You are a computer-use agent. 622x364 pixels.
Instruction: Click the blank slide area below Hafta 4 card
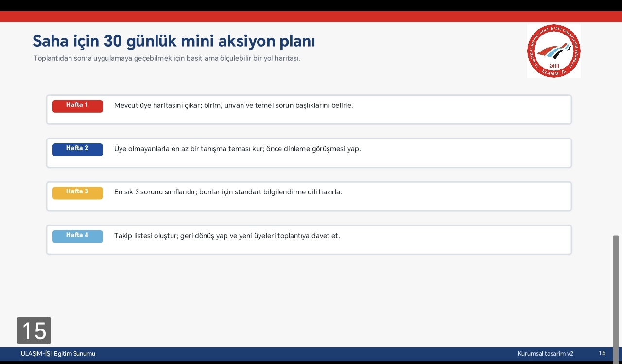click(x=311, y=292)
